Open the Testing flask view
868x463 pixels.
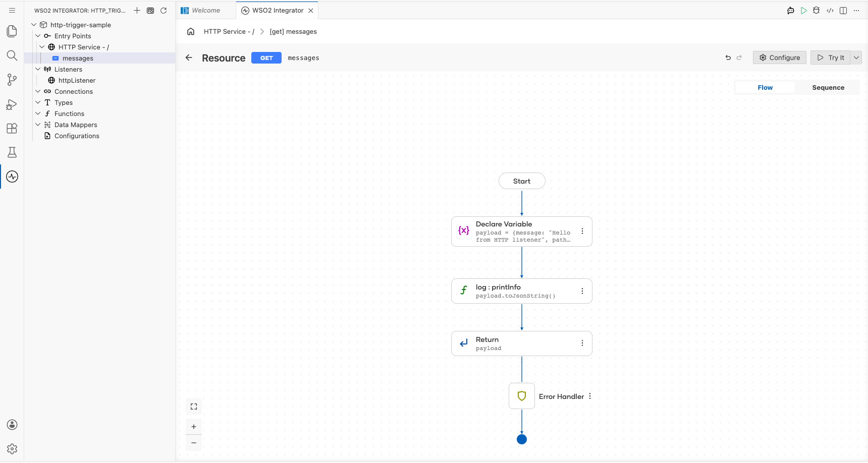[x=12, y=152]
